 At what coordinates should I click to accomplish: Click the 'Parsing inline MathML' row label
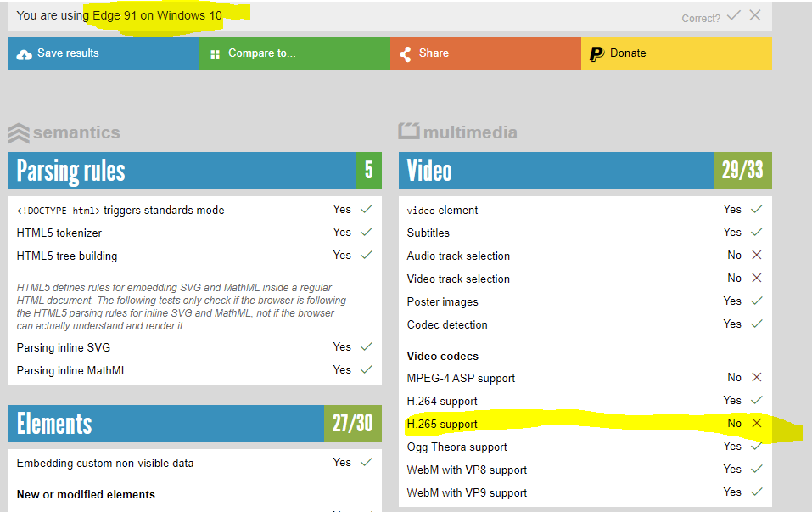(x=71, y=370)
